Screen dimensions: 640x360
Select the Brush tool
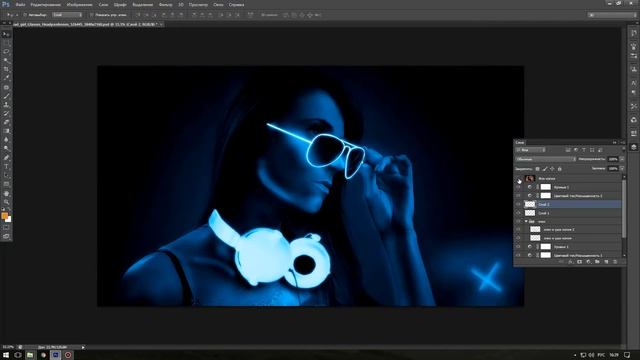pyautogui.click(x=6, y=96)
